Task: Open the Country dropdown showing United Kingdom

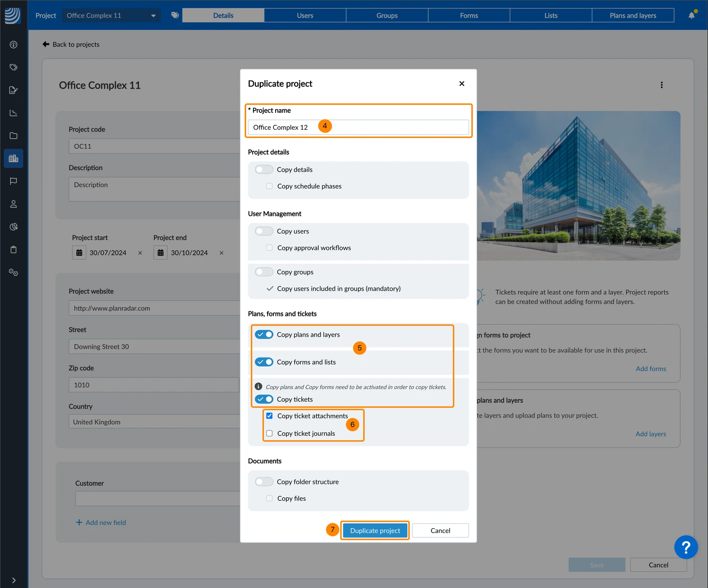Action: (154, 422)
